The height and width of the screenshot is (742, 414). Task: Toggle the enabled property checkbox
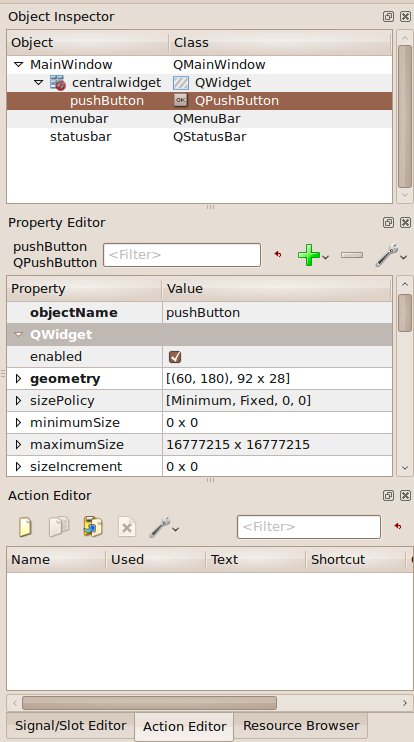175,357
